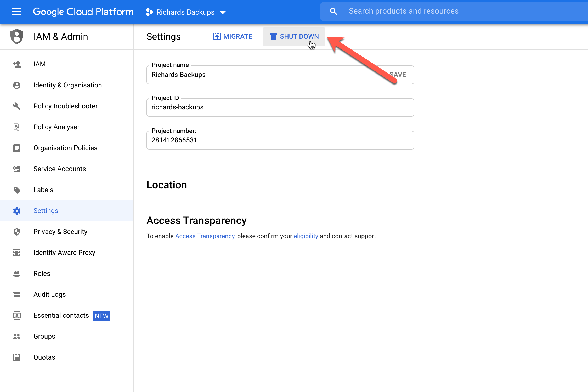
Task: Click the MIGRATE button label
Action: point(238,36)
